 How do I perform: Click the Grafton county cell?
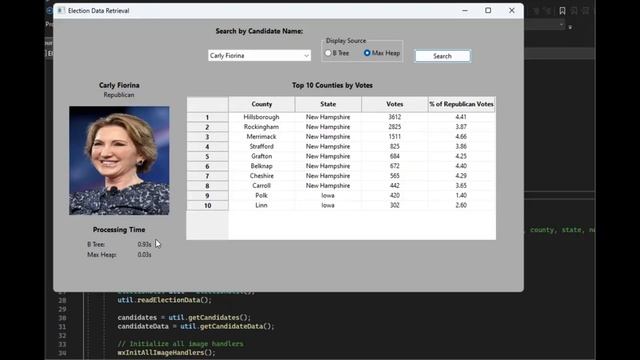(x=262, y=156)
